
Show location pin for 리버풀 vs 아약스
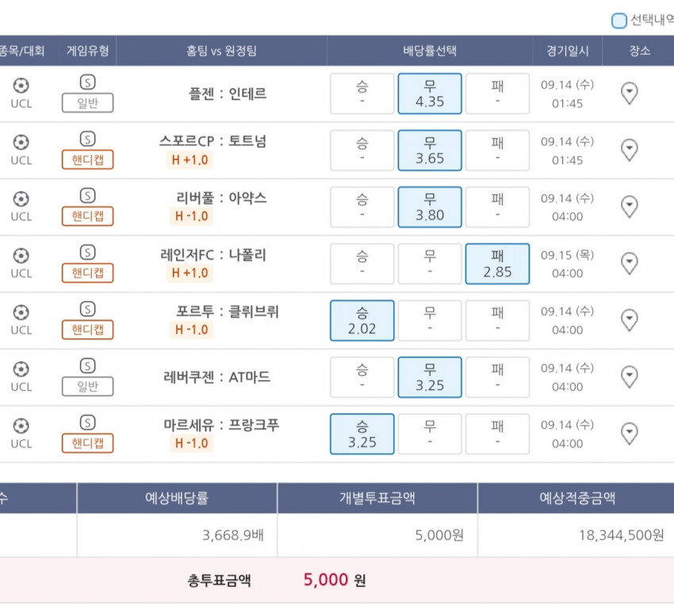click(x=630, y=207)
